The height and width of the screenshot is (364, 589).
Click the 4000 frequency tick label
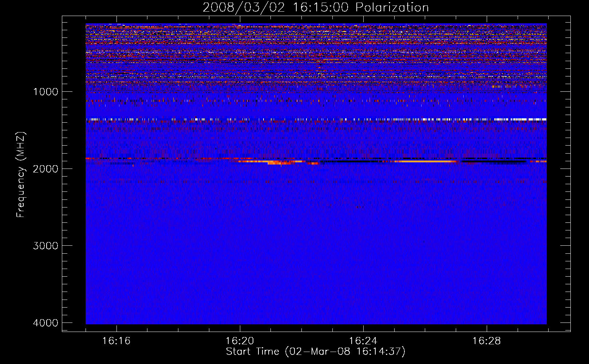pos(46,323)
